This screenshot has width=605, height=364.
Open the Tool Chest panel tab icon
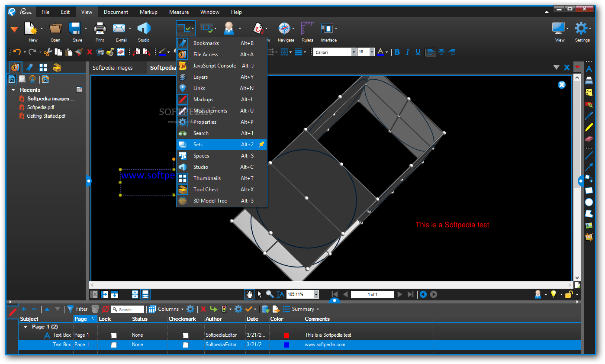pyautogui.click(x=57, y=68)
